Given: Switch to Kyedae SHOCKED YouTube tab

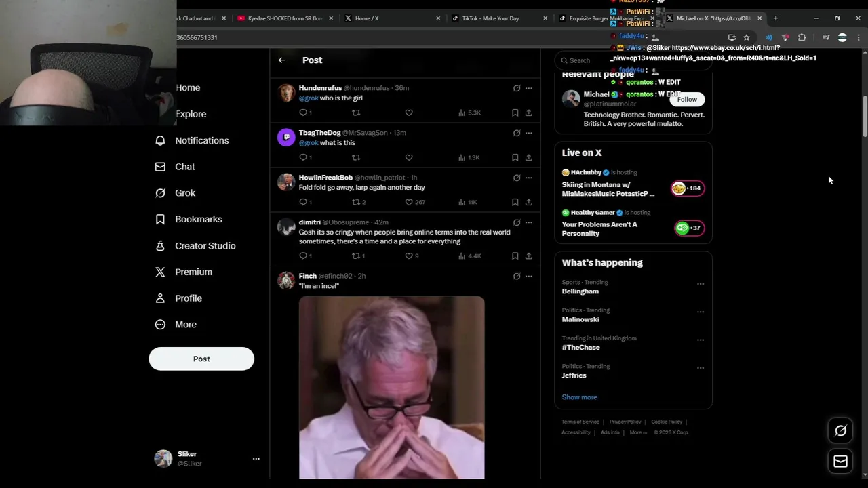Looking at the screenshot, I should coord(285,18).
